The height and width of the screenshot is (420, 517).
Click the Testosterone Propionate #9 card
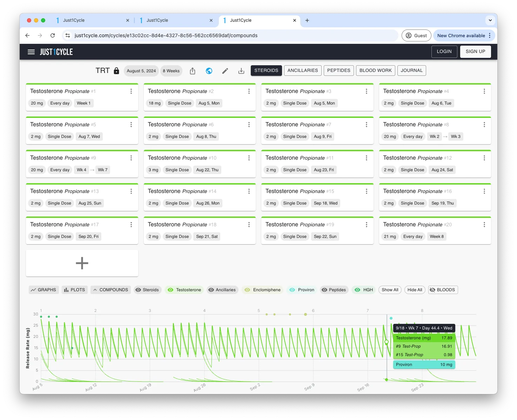click(82, 164)
